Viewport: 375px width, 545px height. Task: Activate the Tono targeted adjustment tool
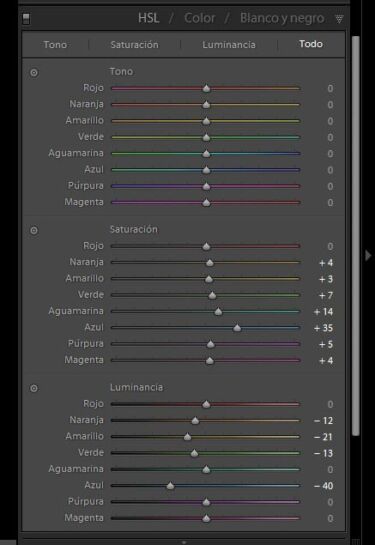[34, 73]
